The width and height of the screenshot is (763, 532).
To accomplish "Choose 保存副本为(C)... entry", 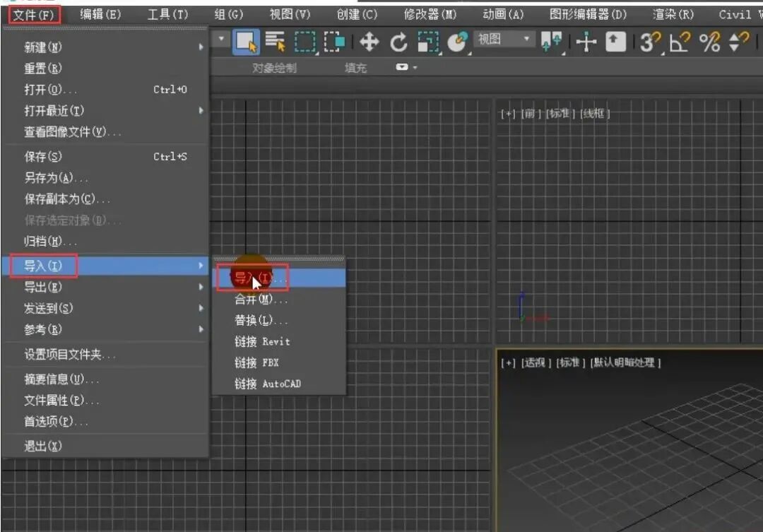I will point(105,199).
